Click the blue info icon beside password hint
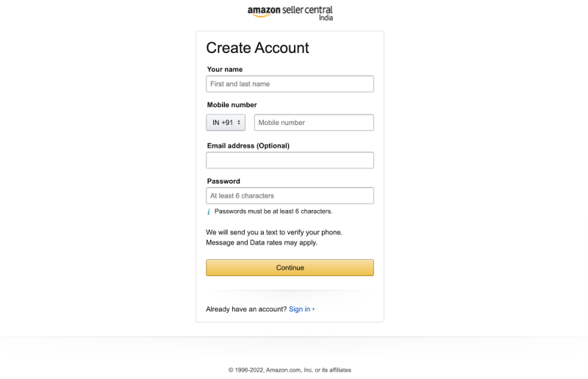 [x=209, y=212]
